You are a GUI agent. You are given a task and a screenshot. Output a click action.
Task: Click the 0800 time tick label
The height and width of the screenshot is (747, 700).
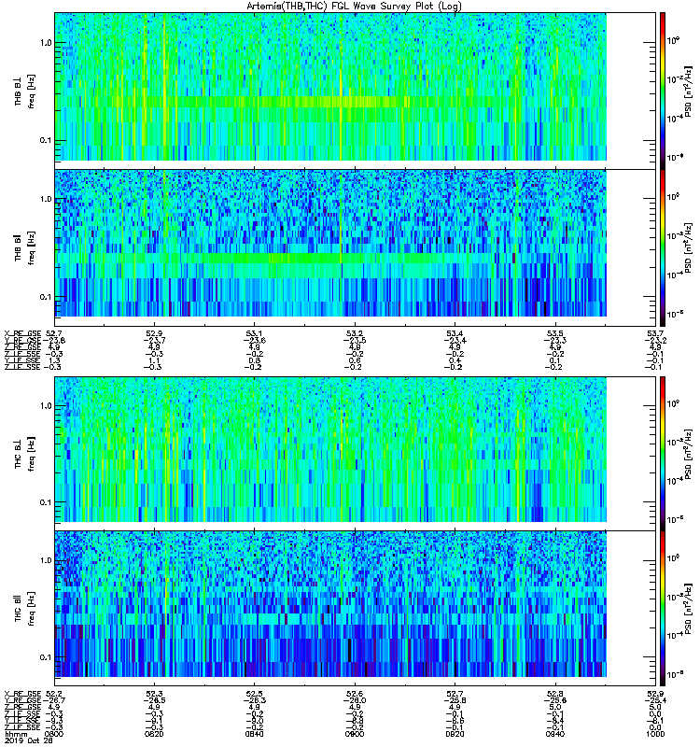click(54, 734)
